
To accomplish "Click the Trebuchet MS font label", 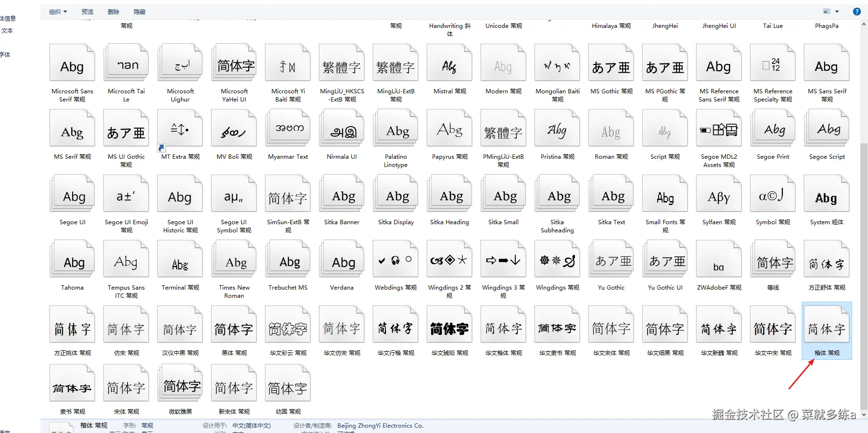I will click(x=288, y=288).
